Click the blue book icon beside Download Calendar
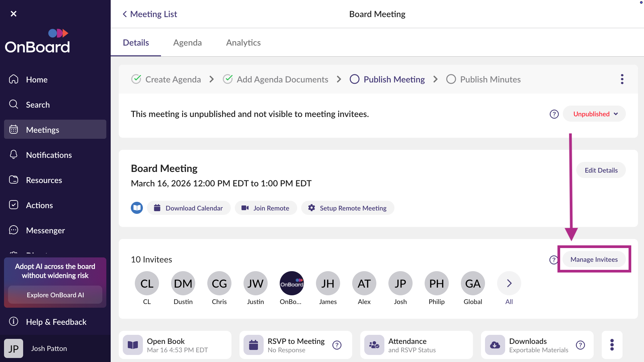 [x=137, y=208]
